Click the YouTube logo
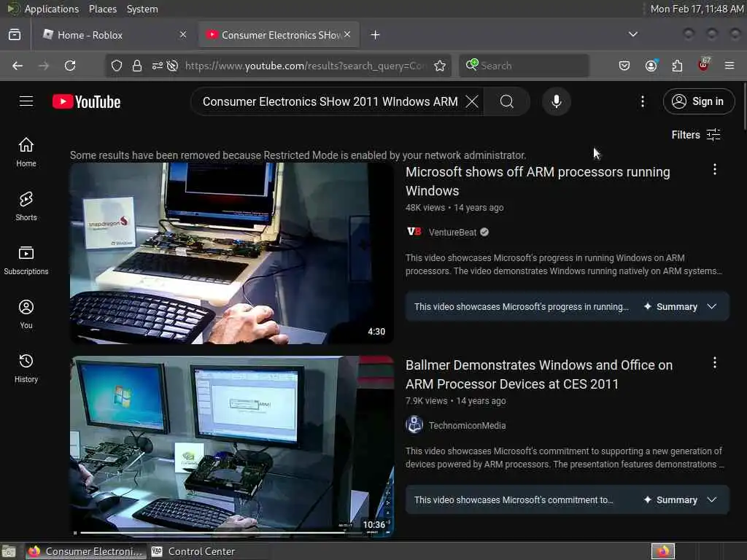The image size is (747, 560). tap(86, 101)
